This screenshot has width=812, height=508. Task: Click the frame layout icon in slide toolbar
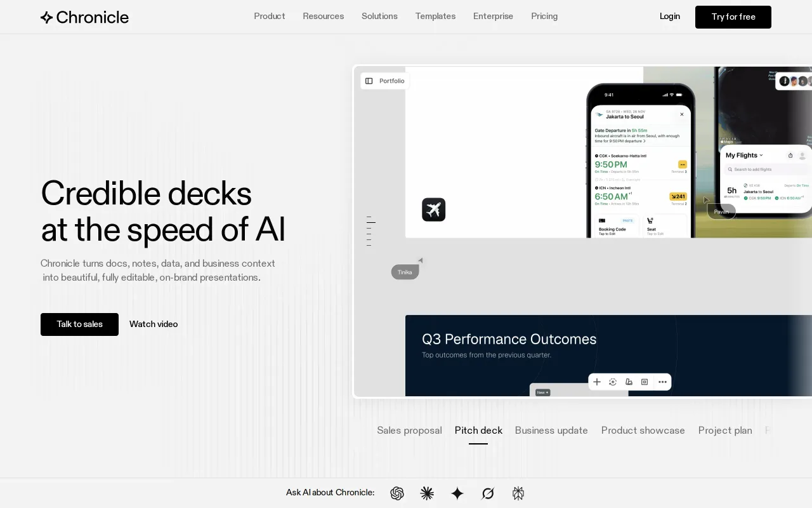coord(645,382)
